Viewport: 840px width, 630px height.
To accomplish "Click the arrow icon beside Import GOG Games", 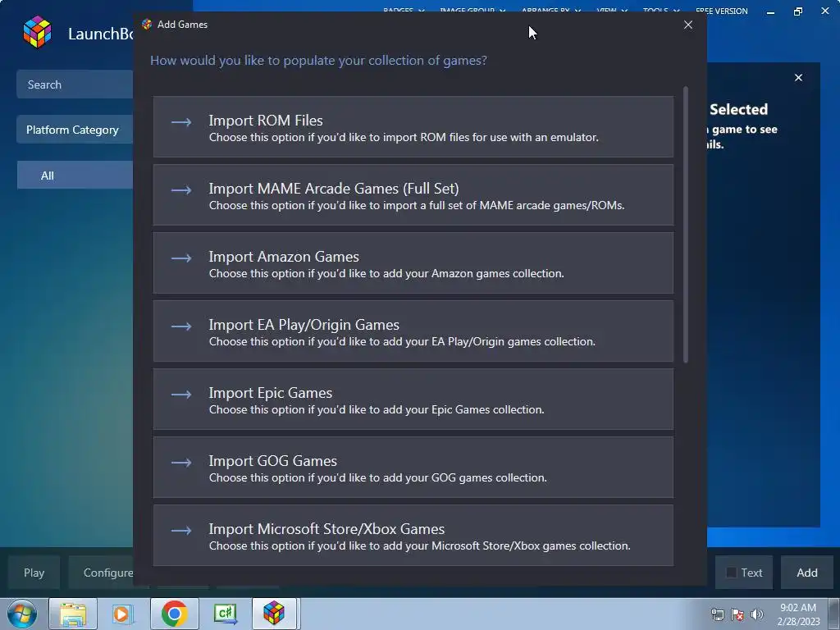I will pos(181,463).
